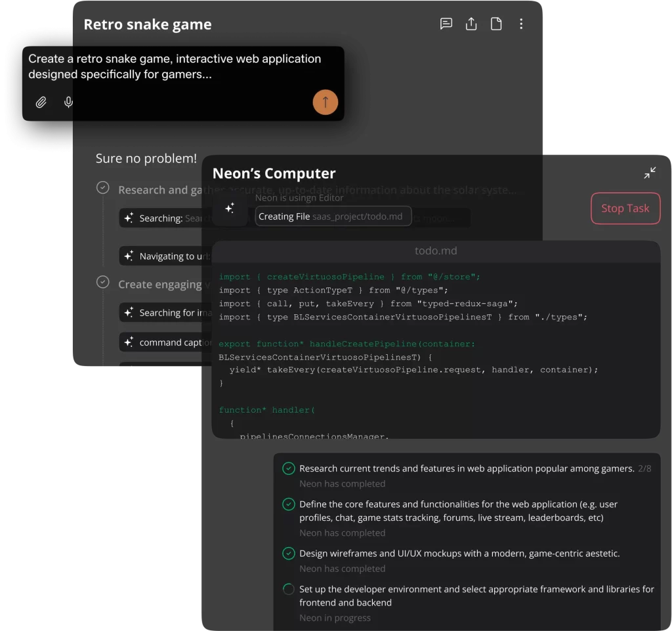Toggle the Define core features task checkmark

[288, 504]
